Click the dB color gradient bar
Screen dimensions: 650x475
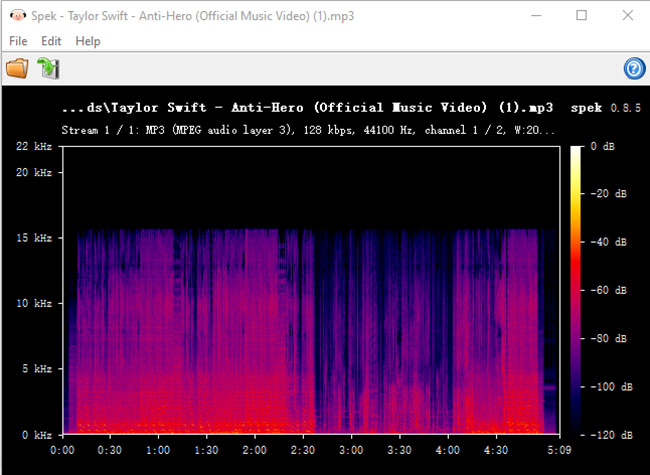click(x=575, y=290)
